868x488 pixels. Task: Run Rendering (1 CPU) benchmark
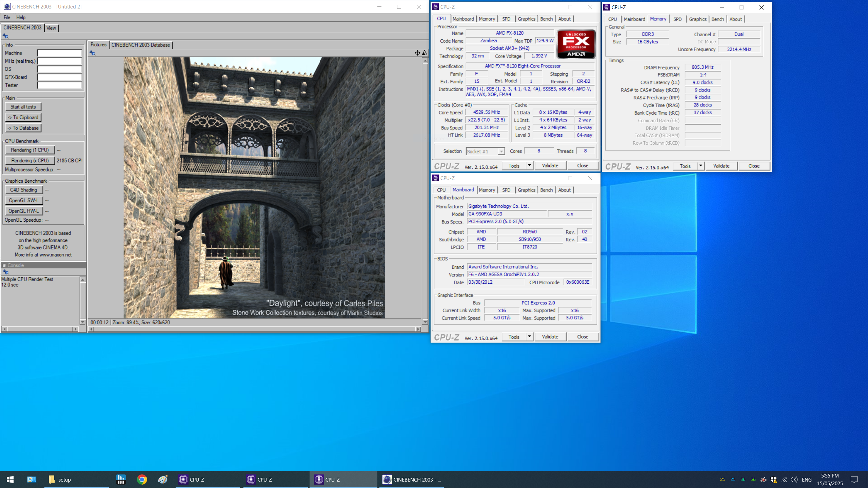pyautogui.click(x=30, y=150)
